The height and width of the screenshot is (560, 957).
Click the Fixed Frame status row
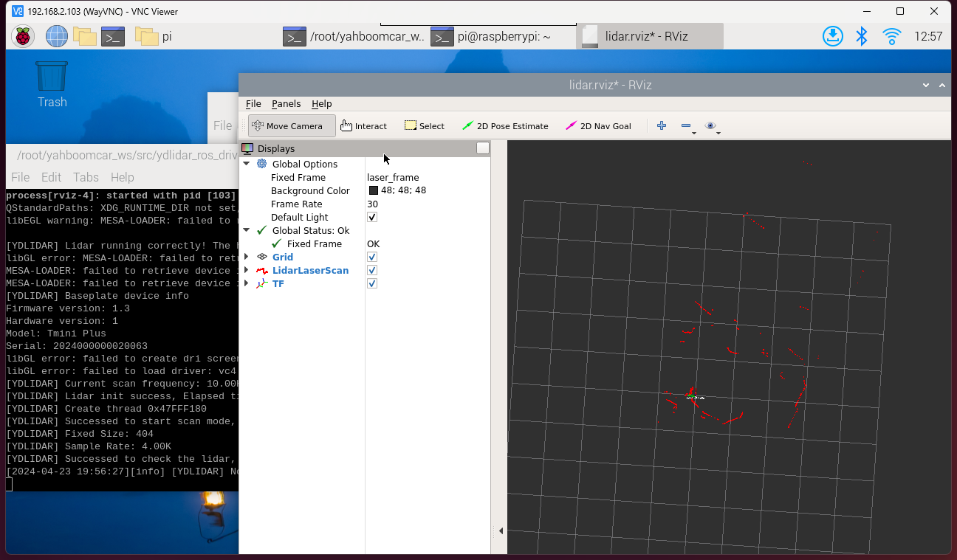[x=365, y=243]
